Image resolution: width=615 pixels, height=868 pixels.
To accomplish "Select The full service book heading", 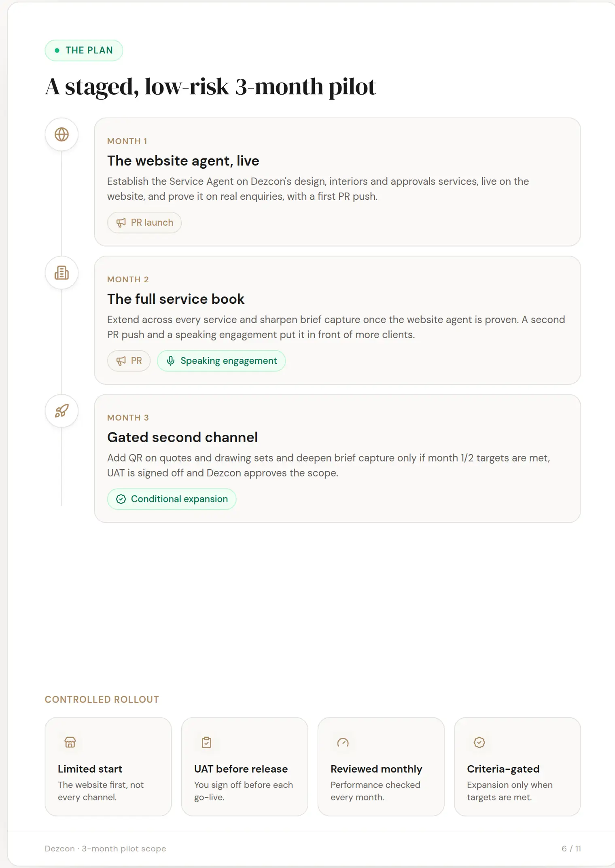I will (x=176, y=299).
